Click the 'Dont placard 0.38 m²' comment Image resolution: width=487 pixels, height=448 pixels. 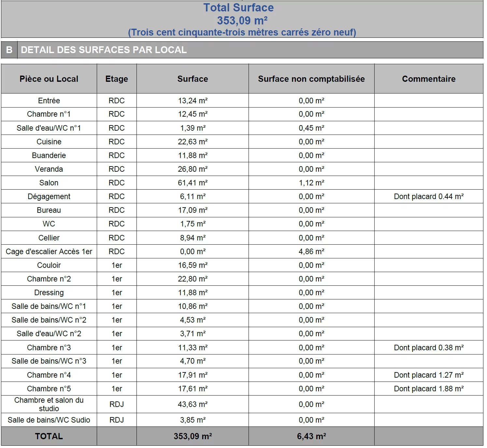pyautogui.click(x=429, y=348)
